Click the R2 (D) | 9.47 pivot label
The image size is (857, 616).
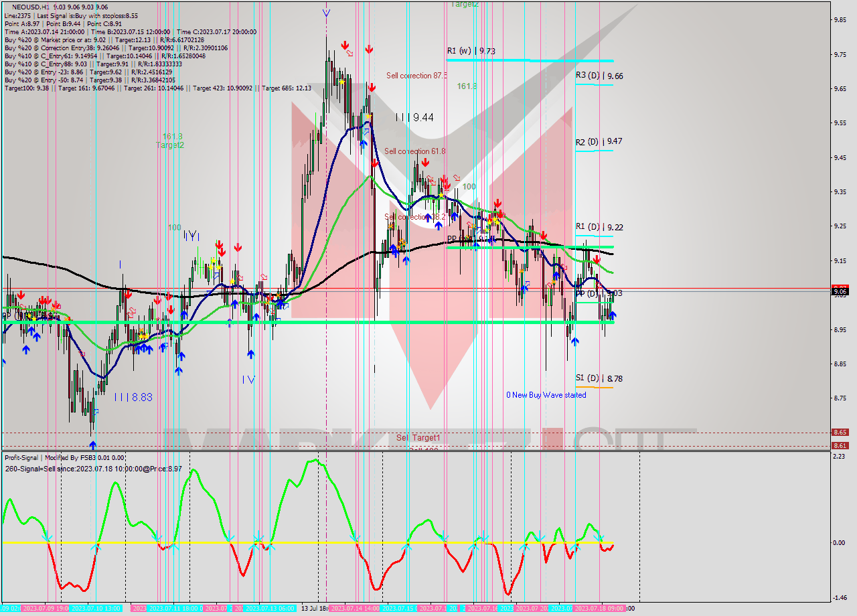click(599, 142)
